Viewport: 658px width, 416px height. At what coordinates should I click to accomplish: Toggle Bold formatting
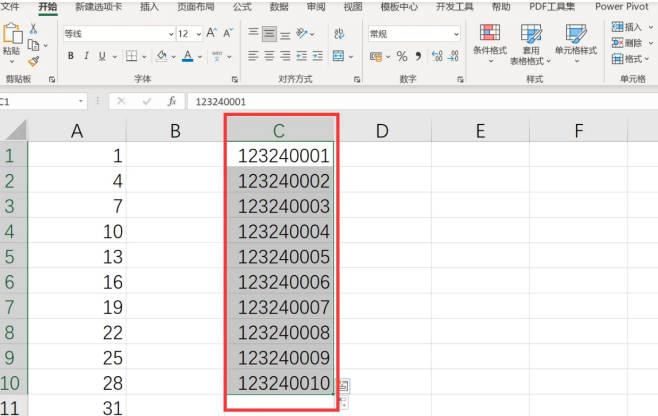(71, 56)
